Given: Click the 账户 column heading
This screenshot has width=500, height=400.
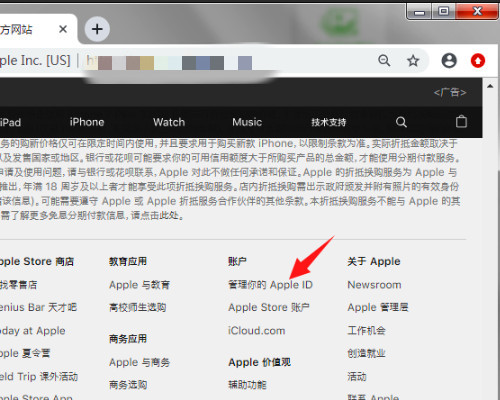Looking at the screenshot, I should point(237,261).
